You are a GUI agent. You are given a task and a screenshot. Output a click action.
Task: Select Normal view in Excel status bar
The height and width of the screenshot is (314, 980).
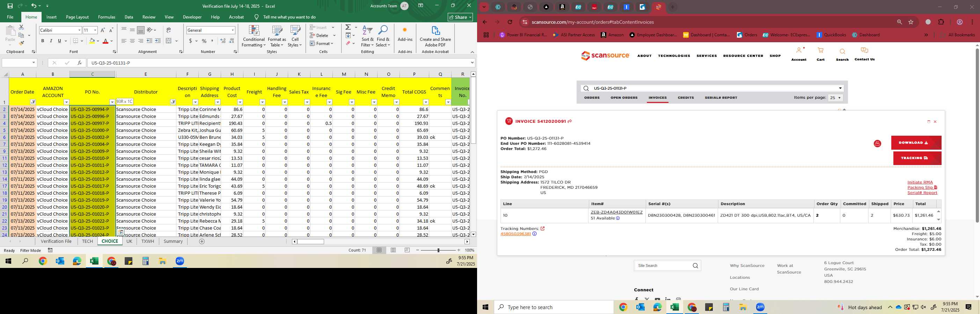379,250
